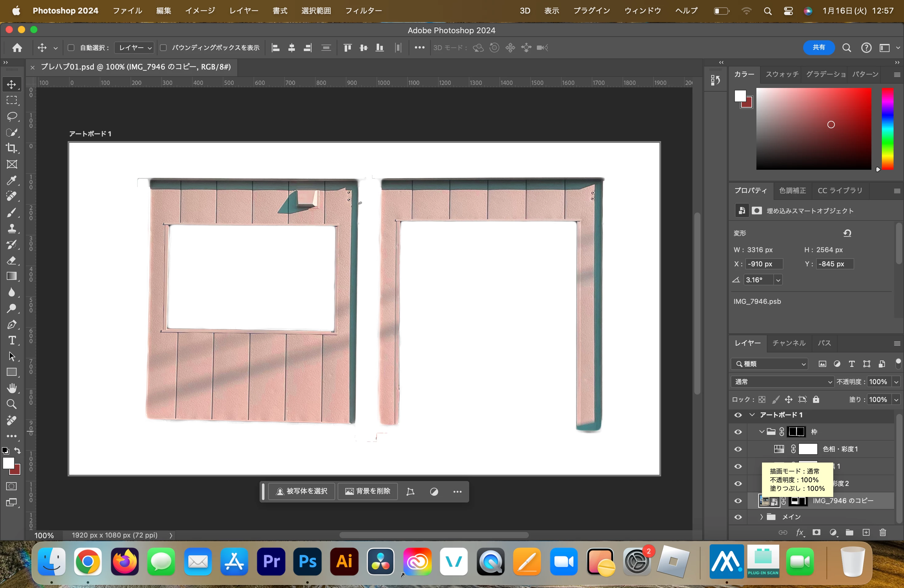Viewport: 904px width, 588px height.
Task: Pick the Eyedropper tool
Action: (12, 180)
